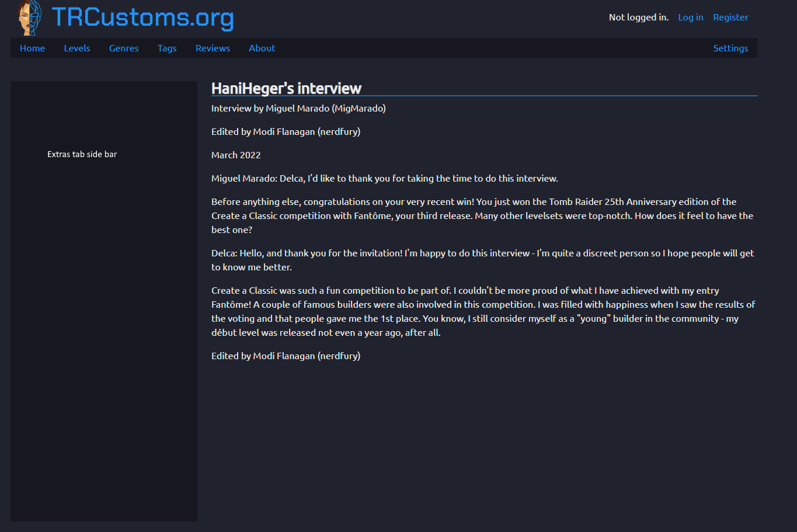This screenshot has height=532, width=797.
Task: Click the TRCustoms.org site title text
Action: pyautogui.click(x=142, y=18)
